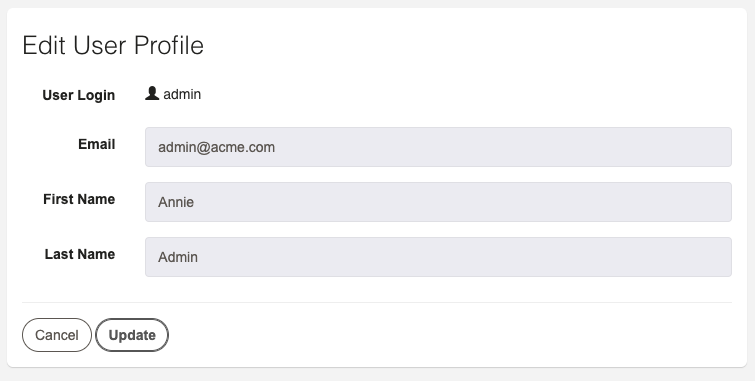
Task: Place cursor on the Annie text
Action: 176,202
